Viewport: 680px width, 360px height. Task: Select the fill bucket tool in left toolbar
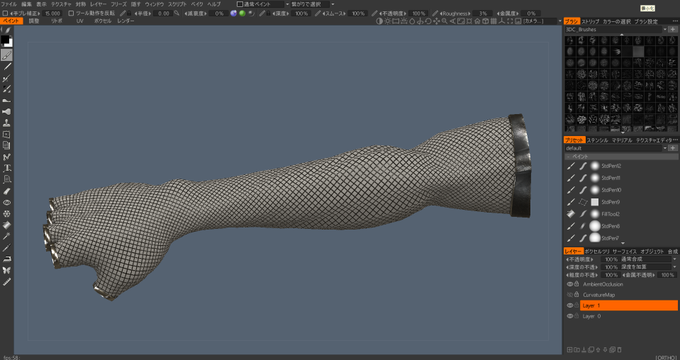[x=7, y=225]
